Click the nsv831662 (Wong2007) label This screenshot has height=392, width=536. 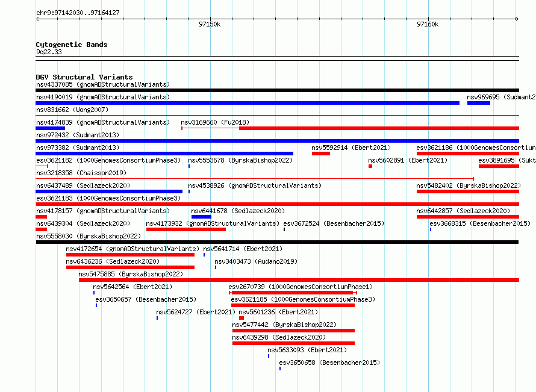pyautogui.click(x=72, y=110)
